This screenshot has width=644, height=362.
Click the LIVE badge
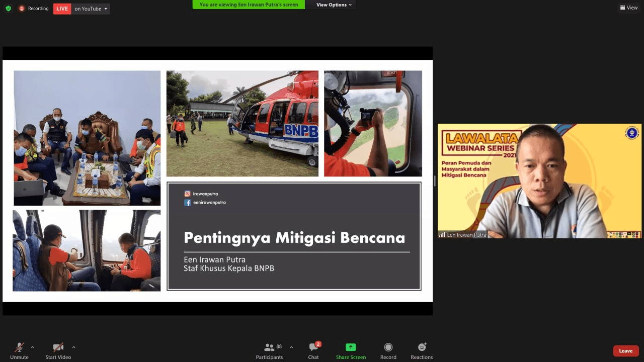[61, 9]
